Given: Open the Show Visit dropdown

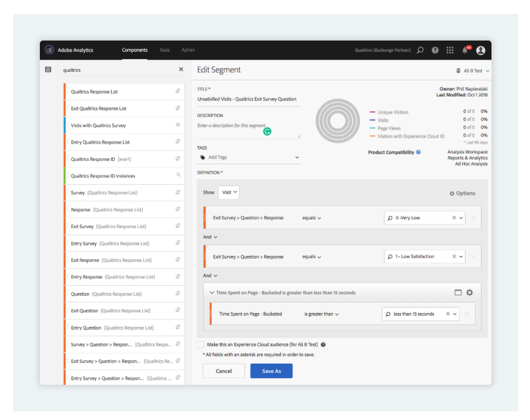Looking at the screenshot, I should pyautogui.click(x=229, y=193).
